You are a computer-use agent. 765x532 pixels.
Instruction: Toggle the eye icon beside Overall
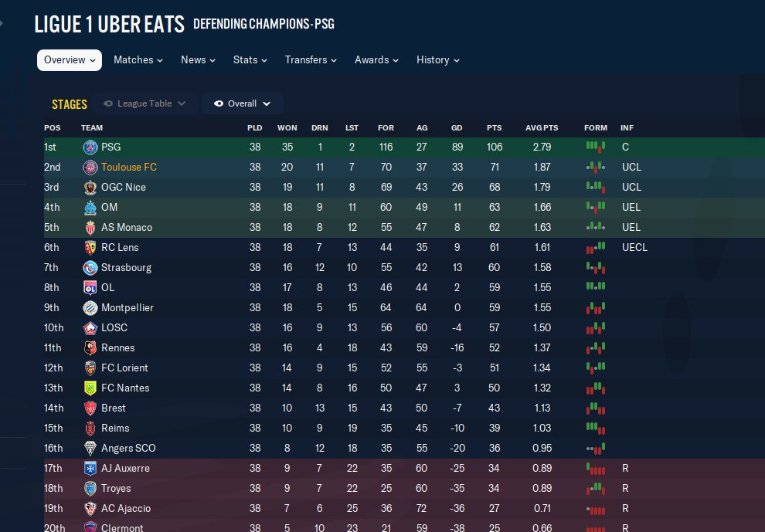click(219, 103)
